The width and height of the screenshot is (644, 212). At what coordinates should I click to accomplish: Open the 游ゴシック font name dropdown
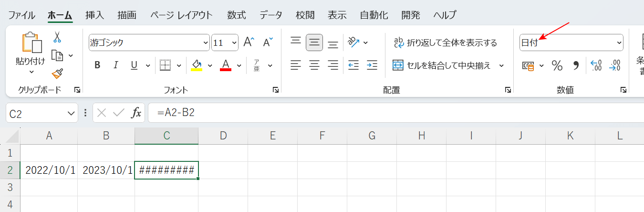coord(206,43)
